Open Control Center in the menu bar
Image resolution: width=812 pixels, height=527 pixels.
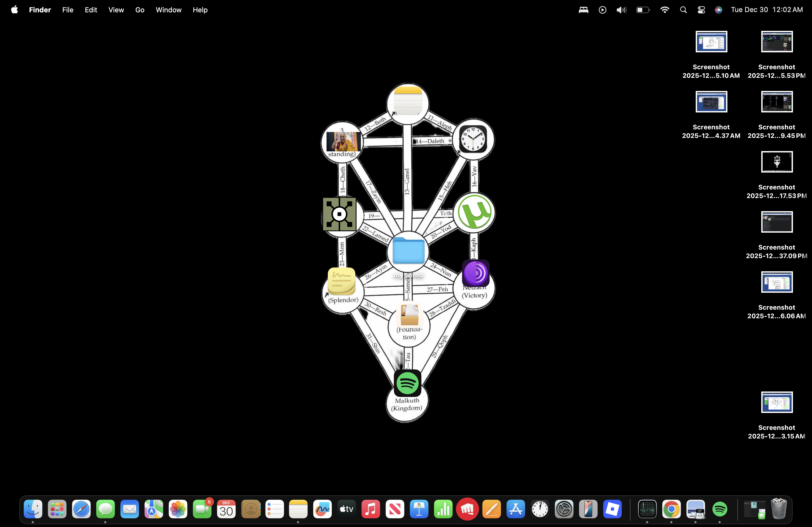pos(701,10)
